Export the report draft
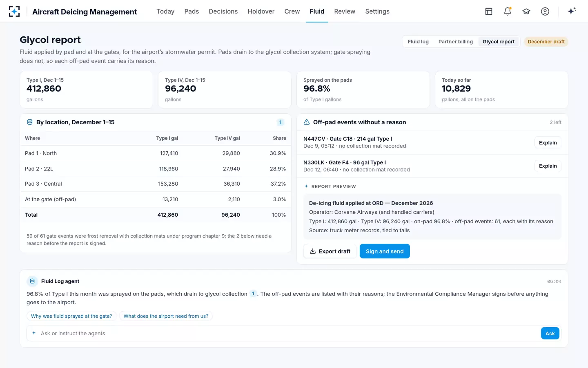 (x=330, y=251)
